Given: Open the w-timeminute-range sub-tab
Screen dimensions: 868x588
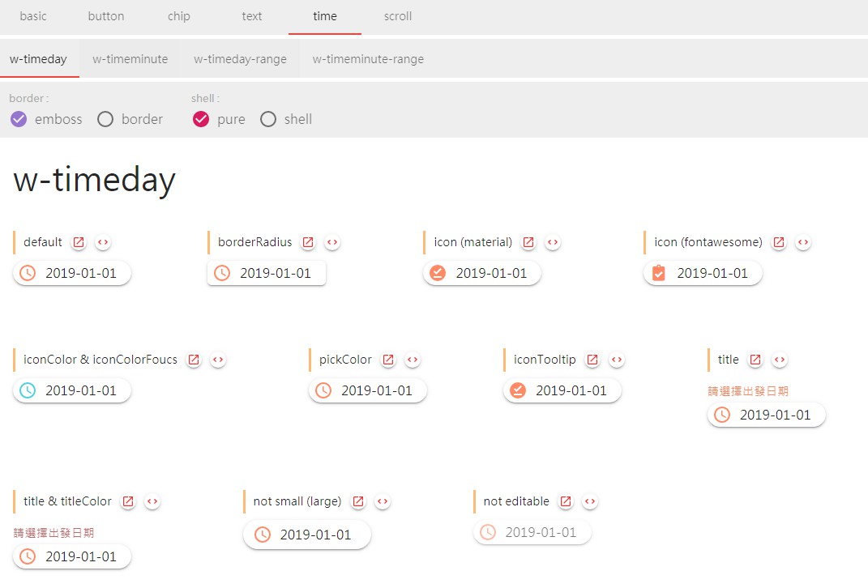Looking at the screenshot, I should [x=368, y=58].
